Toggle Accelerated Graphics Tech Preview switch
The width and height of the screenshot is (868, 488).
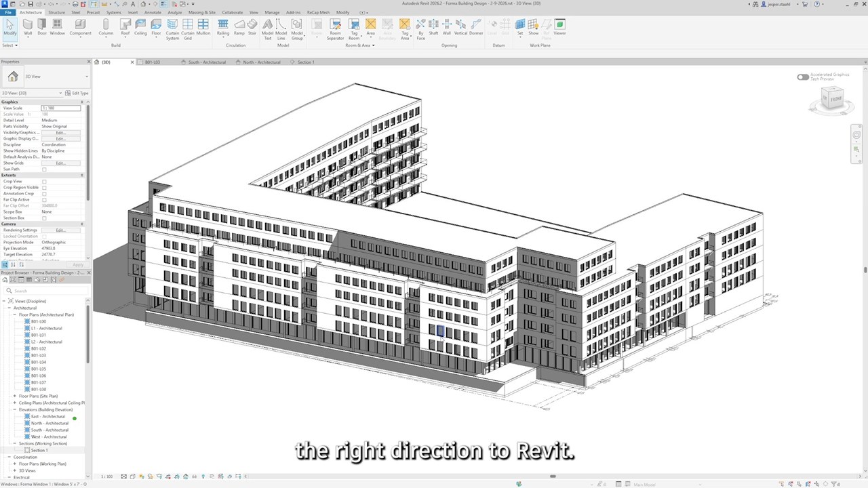[x=803, y=77]
